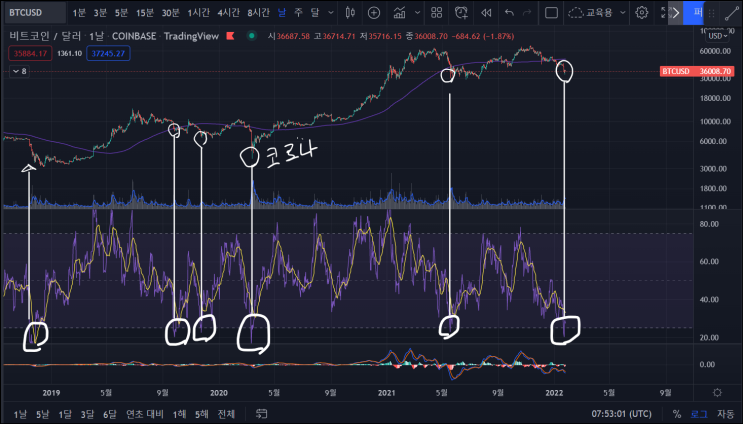The width and height of the screenshot is (743, 424).
Task: Select the 1분 timeframe
Action: tap(79, 13)
